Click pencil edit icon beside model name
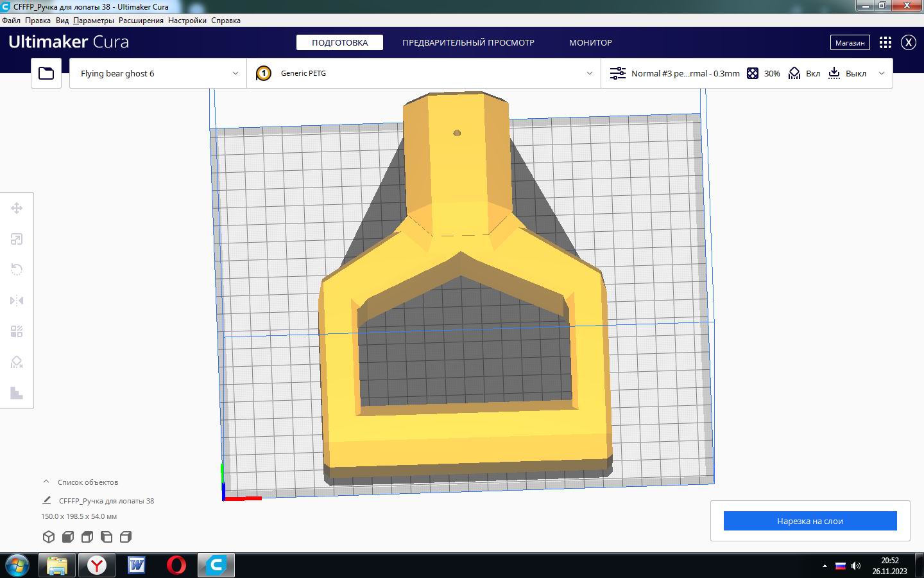This screenshot has width=924, height=578. point(47,500)
